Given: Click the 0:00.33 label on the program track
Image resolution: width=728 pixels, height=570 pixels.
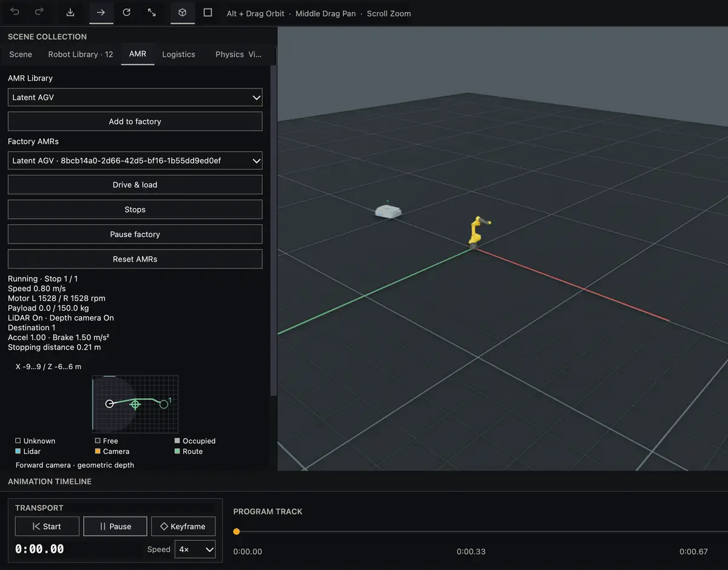Looking at the screenshot, I should pos(471,552).
